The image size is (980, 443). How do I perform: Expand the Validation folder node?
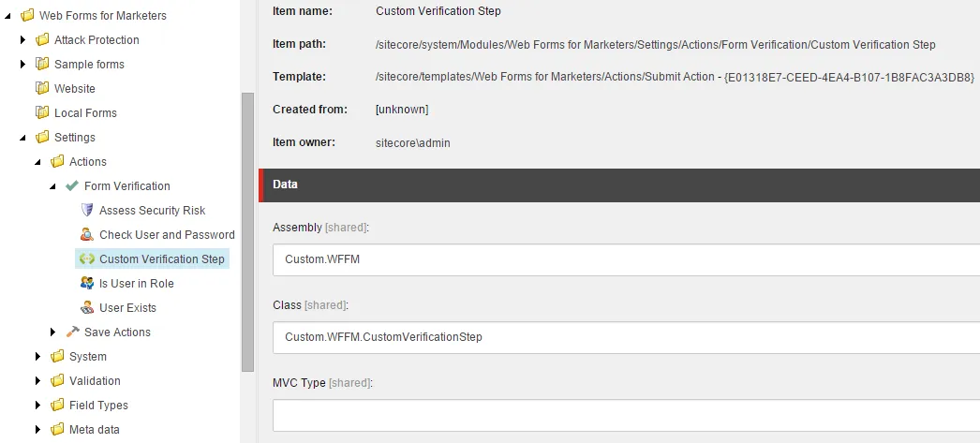(38, 381)
